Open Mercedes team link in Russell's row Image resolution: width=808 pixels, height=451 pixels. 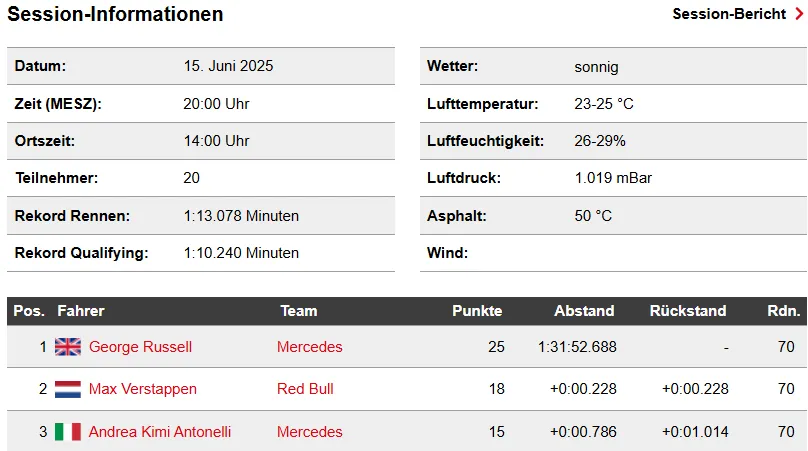pyautogui.click(x=310, y=347)
